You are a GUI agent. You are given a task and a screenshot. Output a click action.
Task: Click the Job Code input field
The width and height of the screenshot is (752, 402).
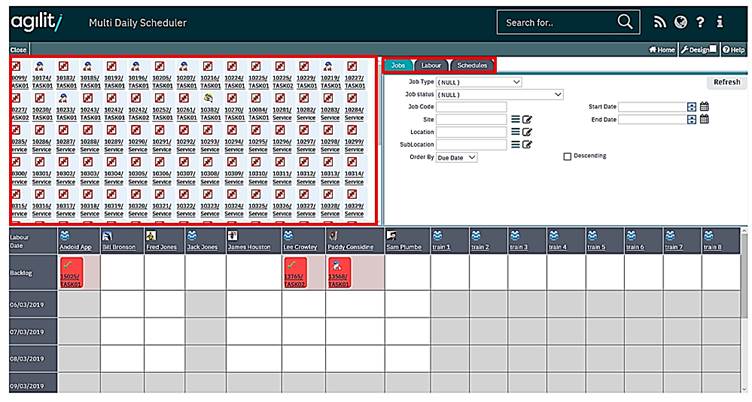(471, 106)
